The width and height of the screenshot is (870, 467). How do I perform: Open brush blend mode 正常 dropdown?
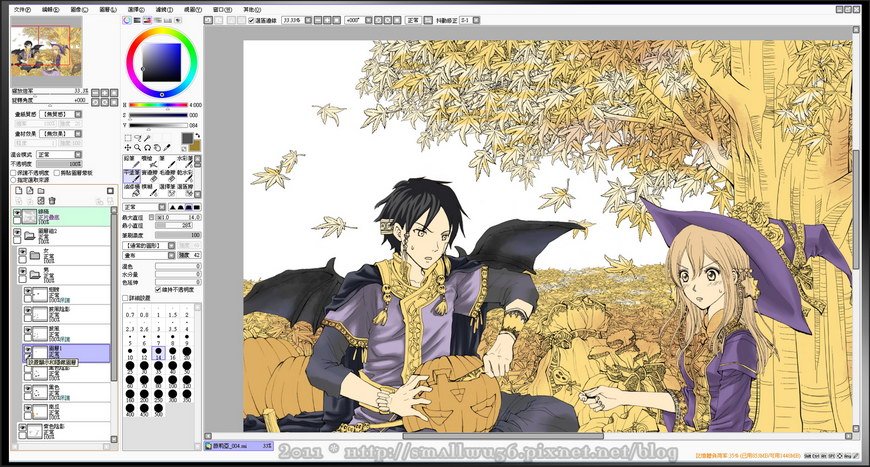click(144, 207)
